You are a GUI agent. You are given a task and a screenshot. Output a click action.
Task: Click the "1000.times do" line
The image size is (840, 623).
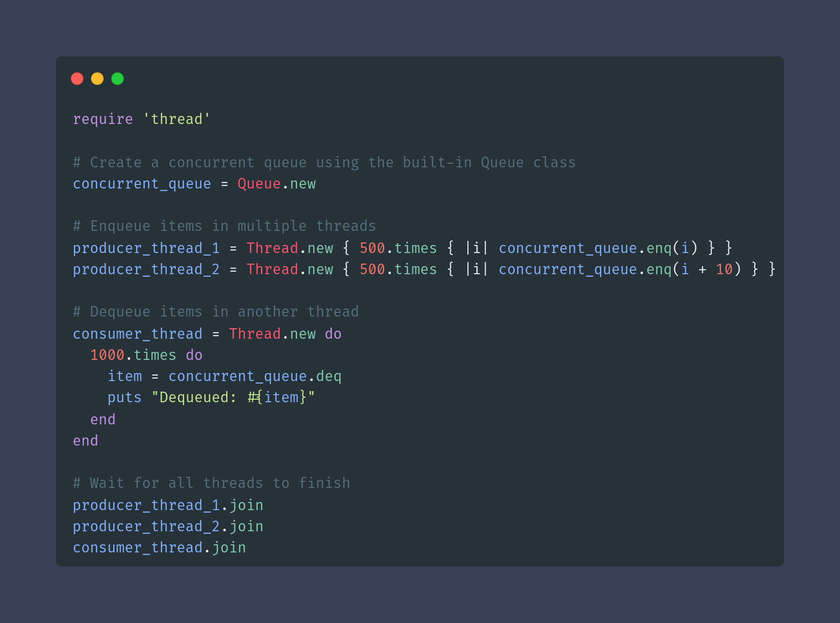click(146, 355)
